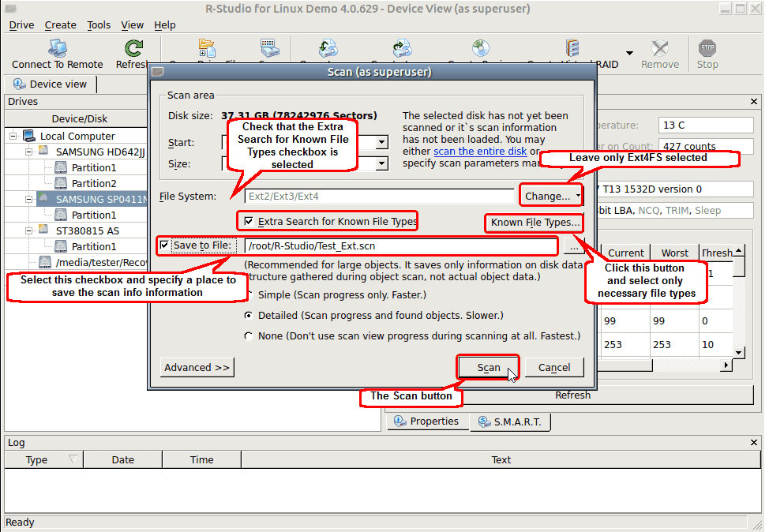Open the Size field dropdown arrow
769x532 pixels.
coord(381,163)
